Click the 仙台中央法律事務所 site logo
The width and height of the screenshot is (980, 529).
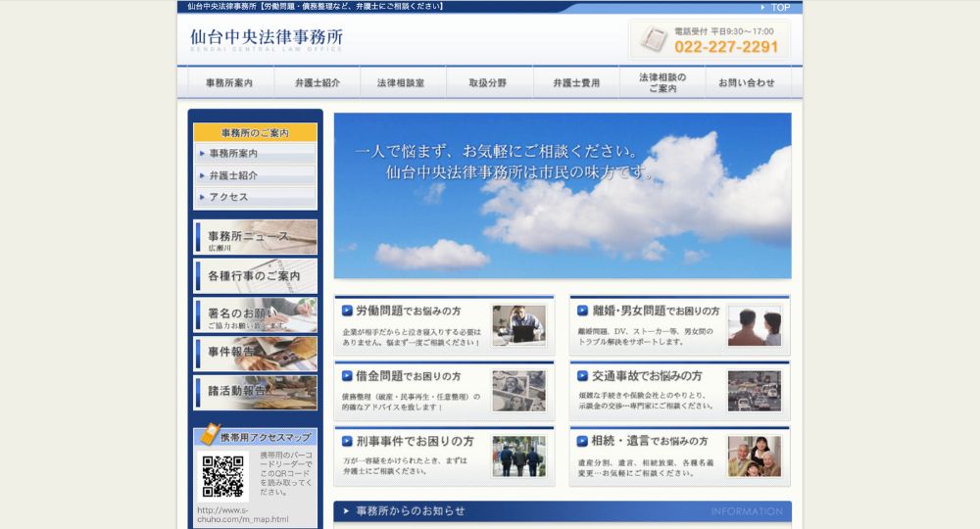pos(267,39)
